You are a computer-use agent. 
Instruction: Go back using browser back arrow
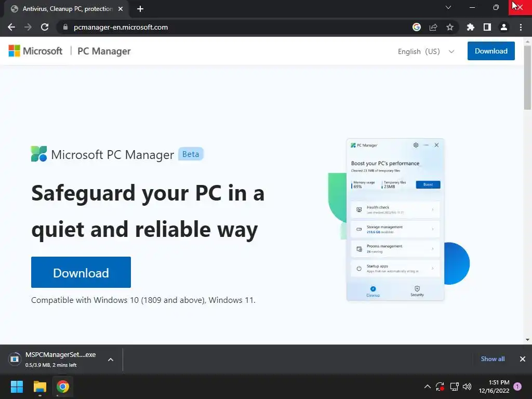[x=11, y=27]
